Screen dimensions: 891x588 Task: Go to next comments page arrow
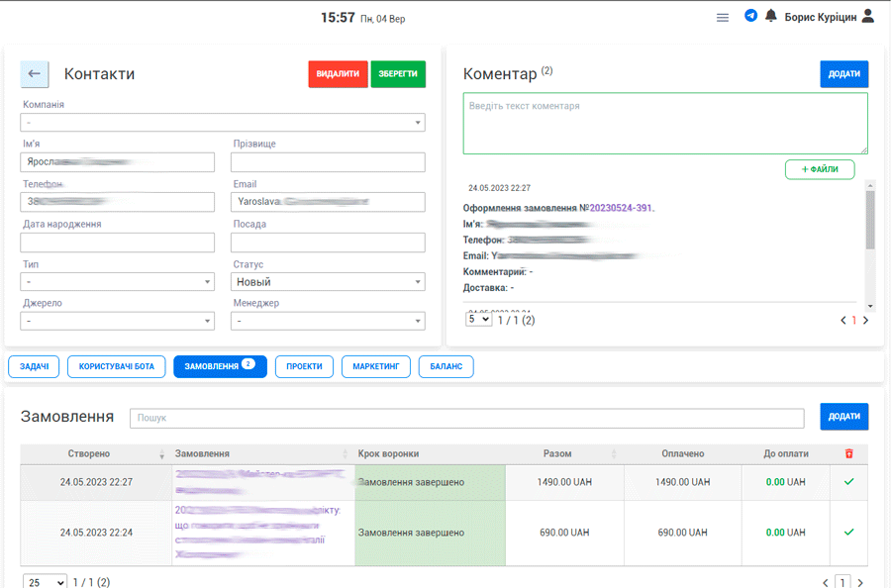coord(865,320)
